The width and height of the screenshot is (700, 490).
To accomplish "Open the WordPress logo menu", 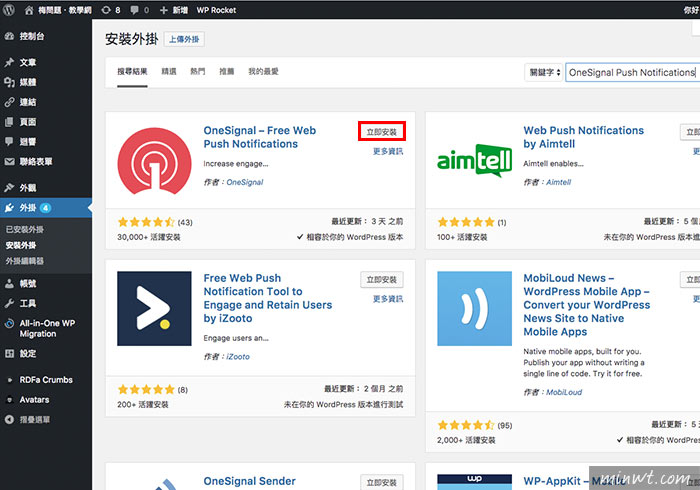I will [x=8, y=10].
